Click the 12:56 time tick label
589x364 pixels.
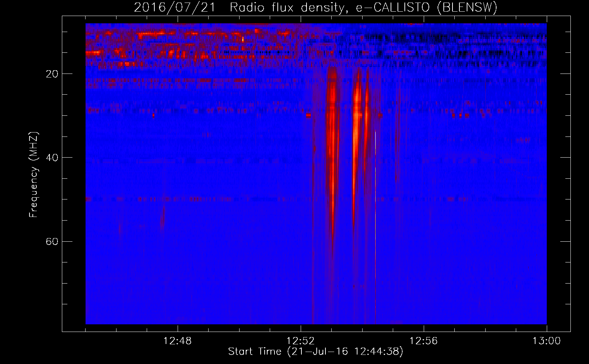(x=424, y=341)
